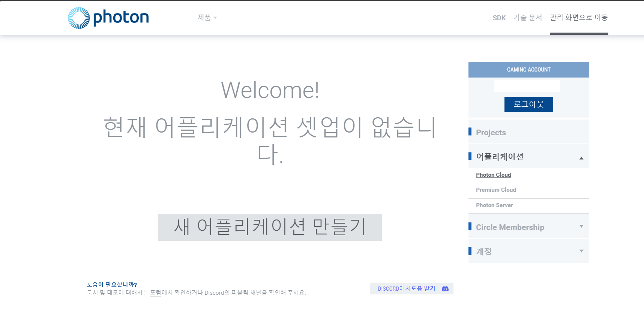Click the Welcome! heading
The height and width of the screenshot is (318, 644).
[x=270, y=90]
